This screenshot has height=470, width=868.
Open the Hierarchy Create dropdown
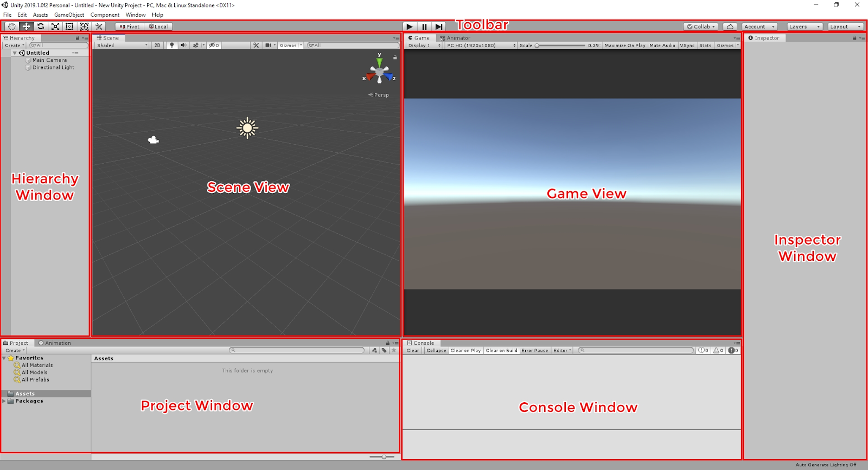[x=15, y=46]
